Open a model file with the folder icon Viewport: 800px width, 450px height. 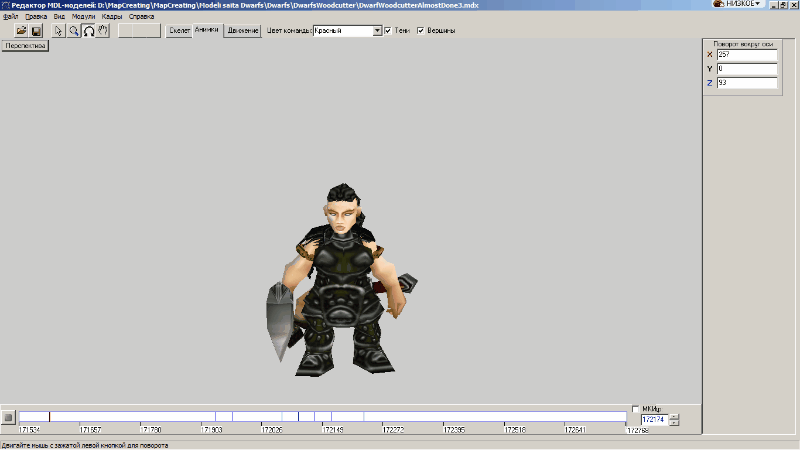(21, 31)
